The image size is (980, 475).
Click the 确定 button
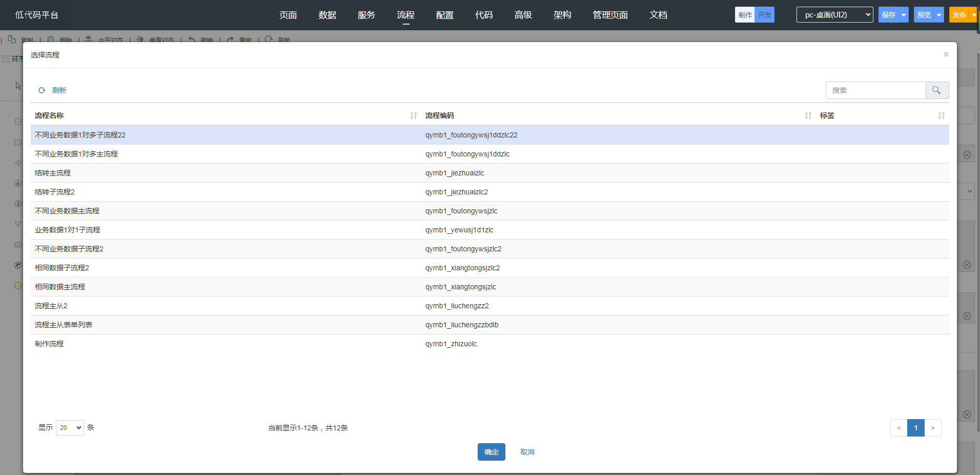491,452
